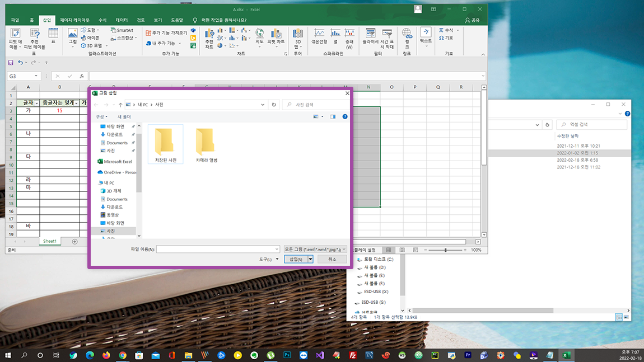Viewport: 644px width, 362px height.
Task: Click Save icon in Quick Access Toolbar
Action: point(11,63)
